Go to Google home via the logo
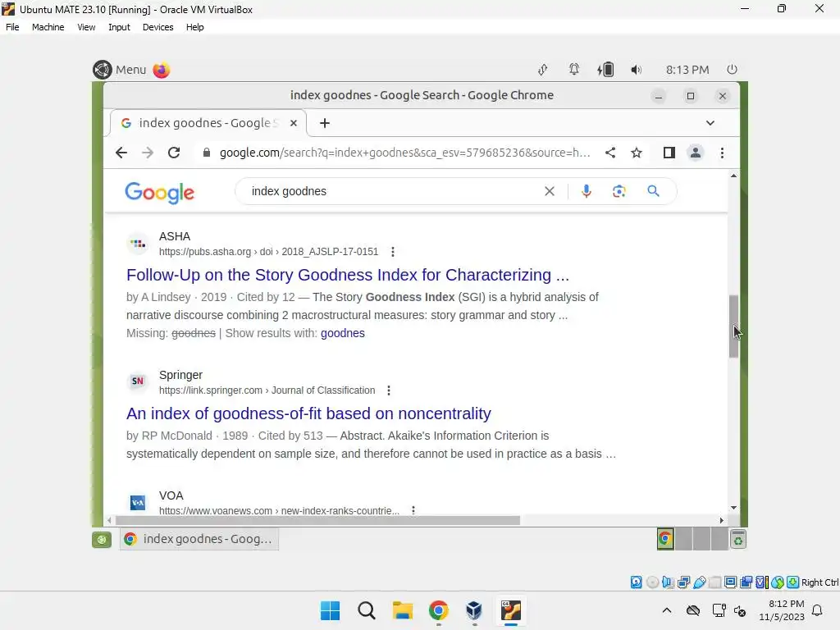This screenshot has width=840, height=630. click(x=160, y=192)
